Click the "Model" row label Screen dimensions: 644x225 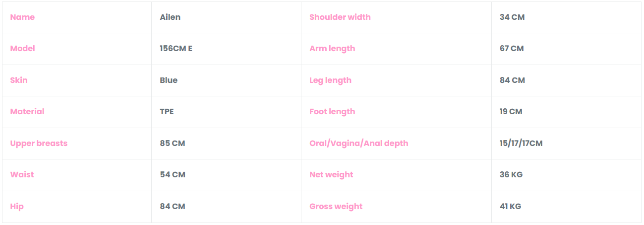coord(23,49)
